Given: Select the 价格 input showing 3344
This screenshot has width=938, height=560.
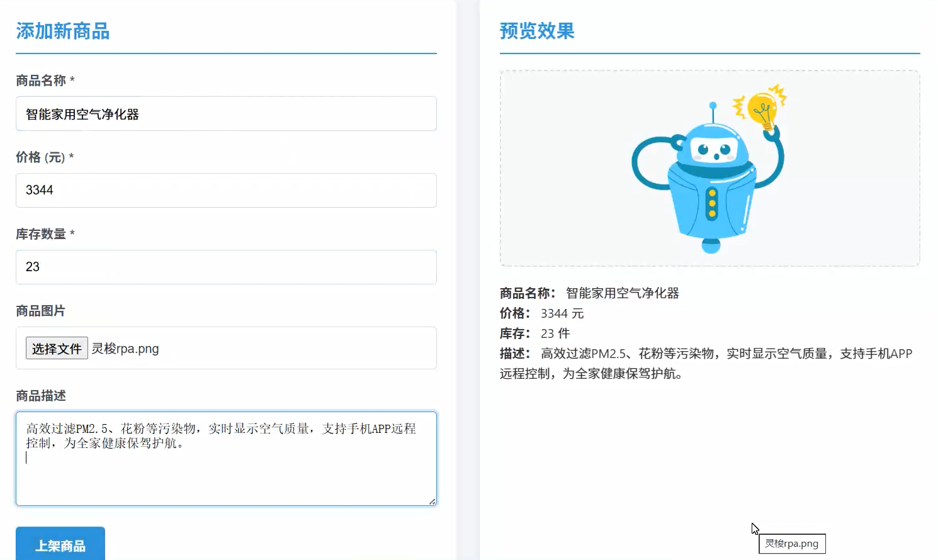Looking at the screenshot, I should pos(226,190).
